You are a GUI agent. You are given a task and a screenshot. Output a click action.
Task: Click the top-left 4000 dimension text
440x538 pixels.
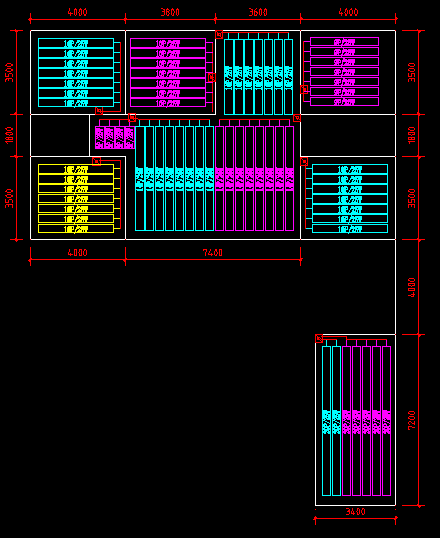tap(78, 12)
